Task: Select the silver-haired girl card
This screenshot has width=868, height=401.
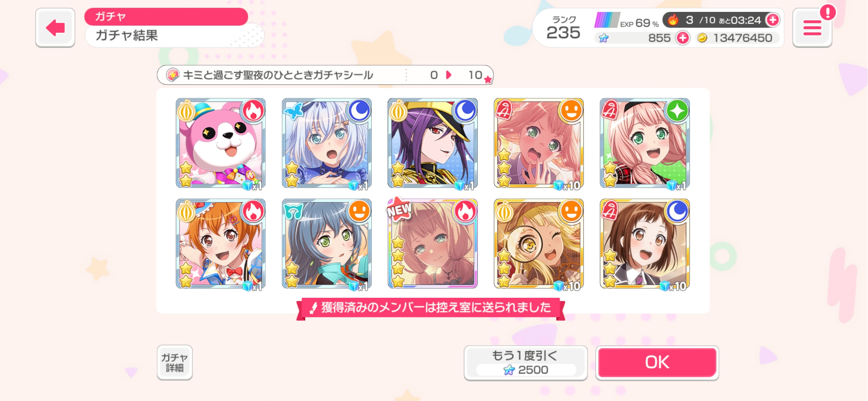Action: 327,143
